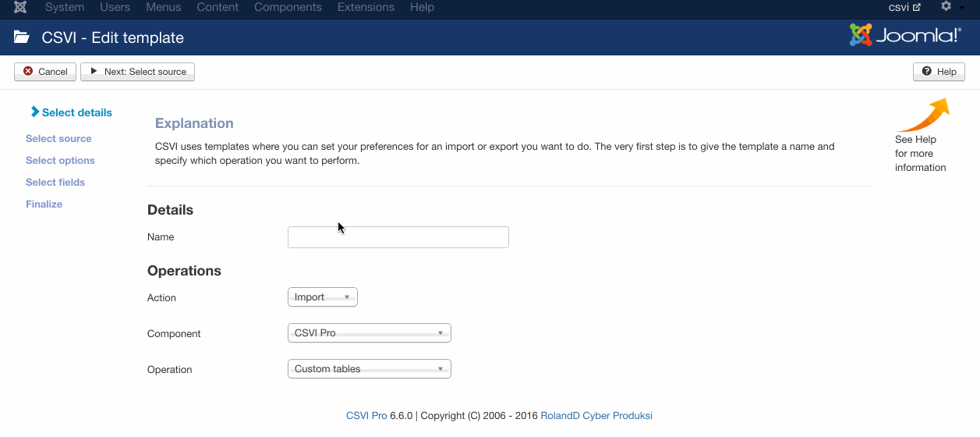Cancel editing the template

click(45, 72)
